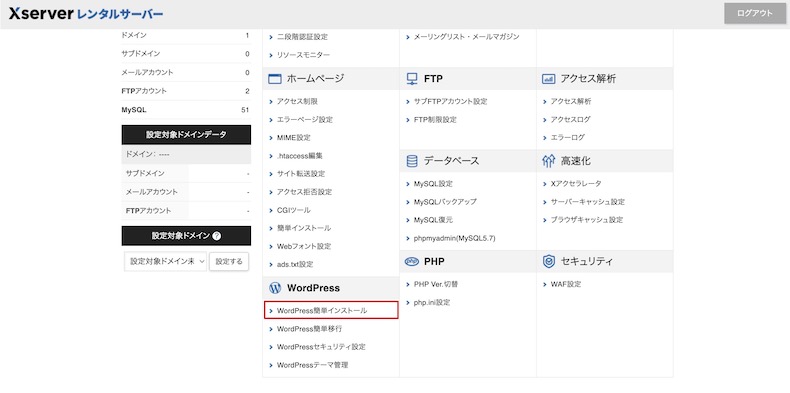Click the FTPアカウント count row in the top stats list

(x=186, y=91)
